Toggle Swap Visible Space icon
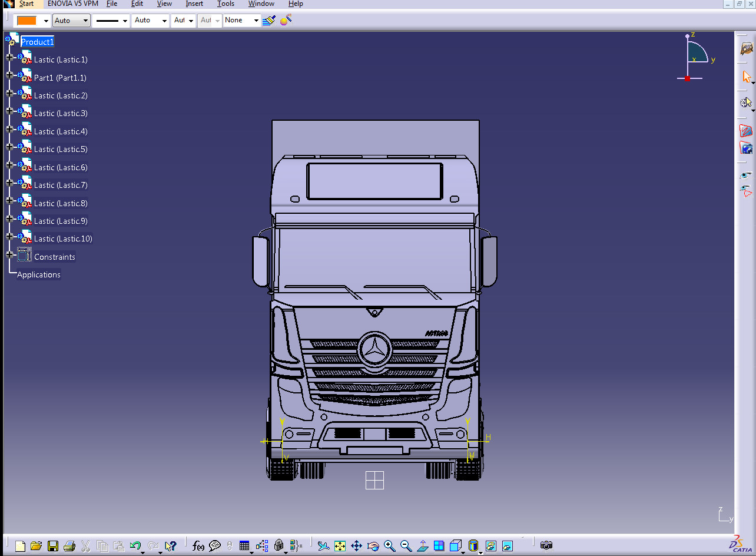This screenshot has width=756, height=556. pos(747,191)
